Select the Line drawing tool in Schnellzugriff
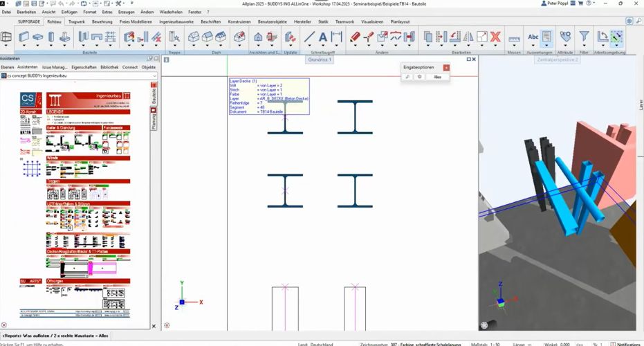The height and width of the screenshot is (346, 644). [309, 37]
